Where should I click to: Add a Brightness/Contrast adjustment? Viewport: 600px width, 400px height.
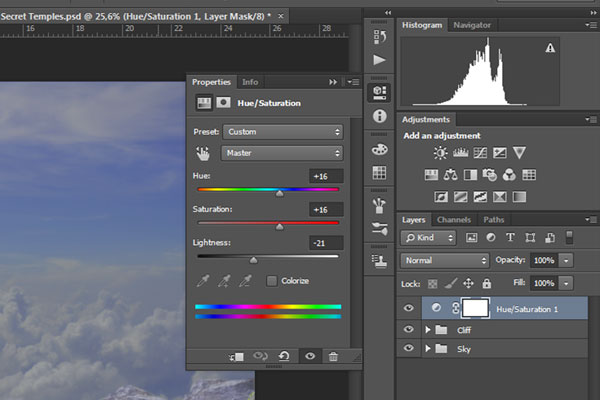click(440, 153)
